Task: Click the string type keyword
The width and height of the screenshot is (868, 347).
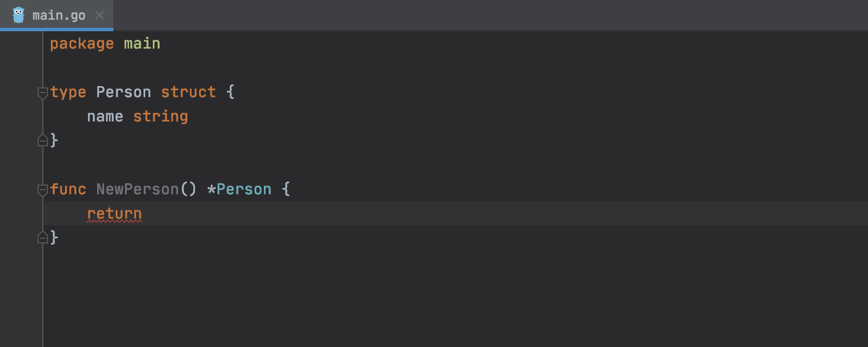Action: coord(161,116)
